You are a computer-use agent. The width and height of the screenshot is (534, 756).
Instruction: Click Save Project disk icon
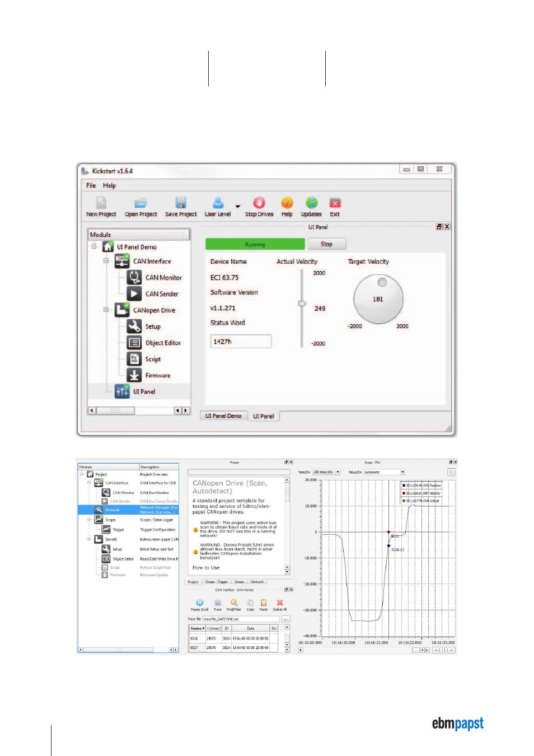181,203
